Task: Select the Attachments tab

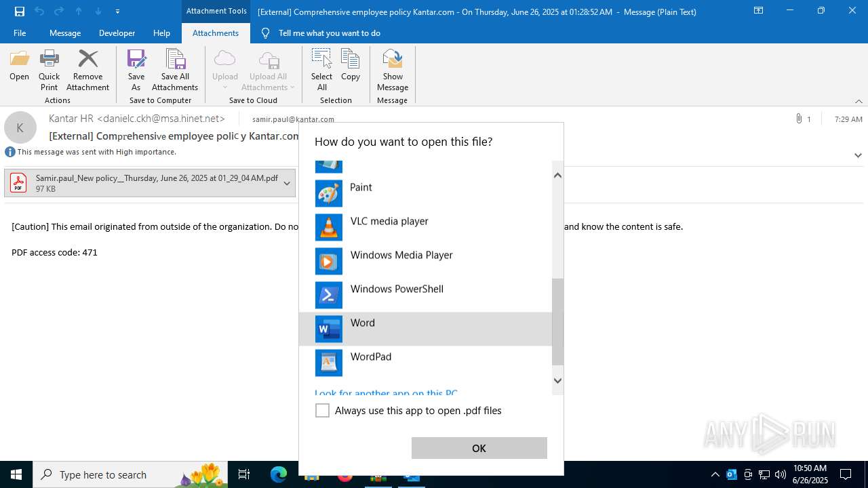Action: 216,33
